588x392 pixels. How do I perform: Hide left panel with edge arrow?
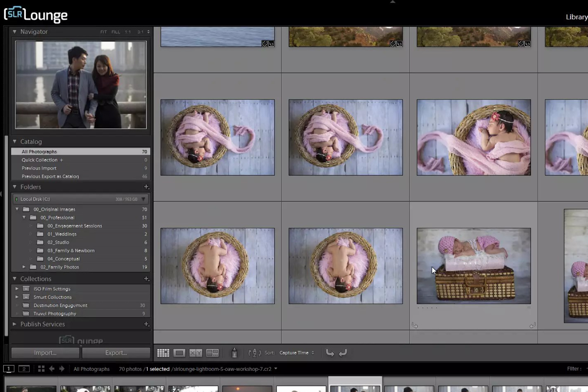pyautogui.click(x=1, y=194)
